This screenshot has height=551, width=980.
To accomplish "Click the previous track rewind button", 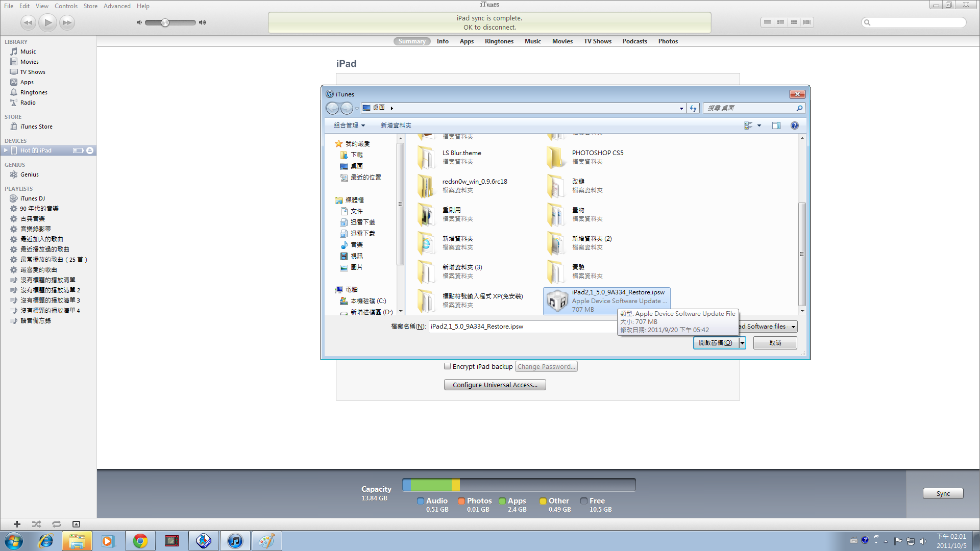I will click(28, 22).
